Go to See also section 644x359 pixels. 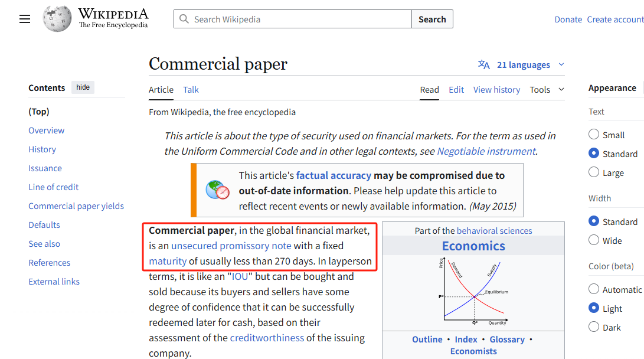[x=44, y=244]
